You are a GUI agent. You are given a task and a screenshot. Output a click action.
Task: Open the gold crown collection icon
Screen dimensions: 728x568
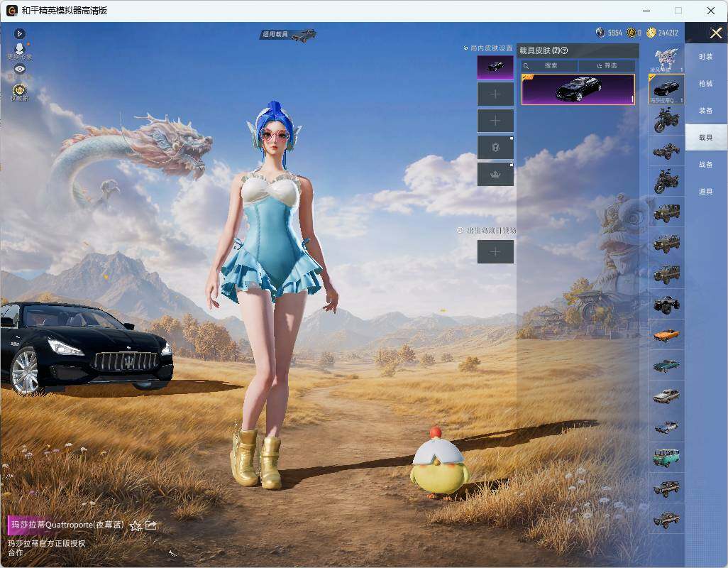19,91
